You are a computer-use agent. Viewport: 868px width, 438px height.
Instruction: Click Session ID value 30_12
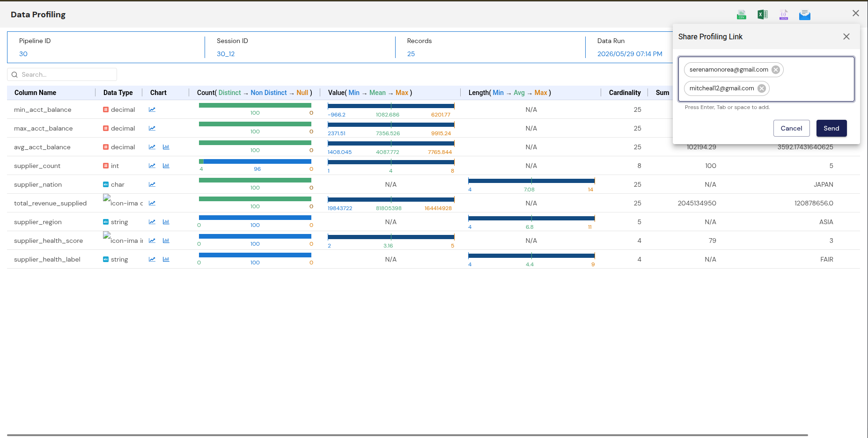click(x=226, y=54)
